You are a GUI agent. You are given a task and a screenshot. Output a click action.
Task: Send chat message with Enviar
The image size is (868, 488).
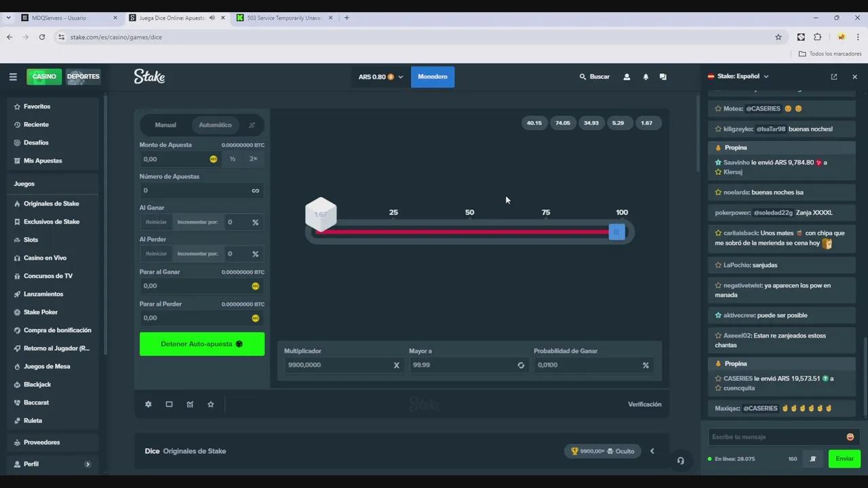(x=844, y=459)
